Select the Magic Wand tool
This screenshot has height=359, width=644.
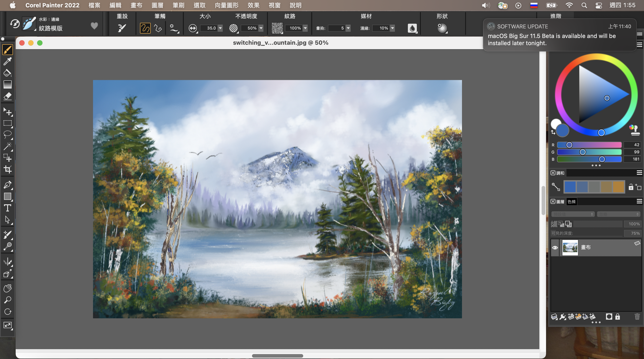point(8,146)
